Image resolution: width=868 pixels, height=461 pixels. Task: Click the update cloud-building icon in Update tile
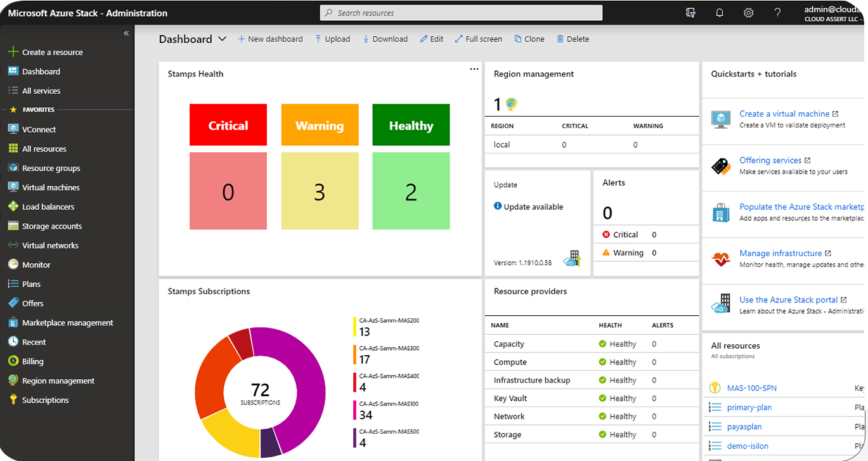click(x=572, y=259)
